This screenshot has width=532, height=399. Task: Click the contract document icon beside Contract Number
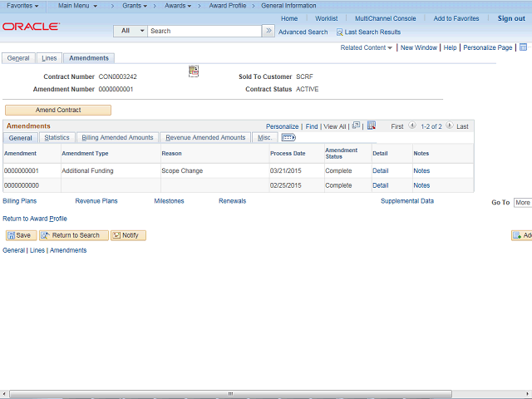click(194, 71)
